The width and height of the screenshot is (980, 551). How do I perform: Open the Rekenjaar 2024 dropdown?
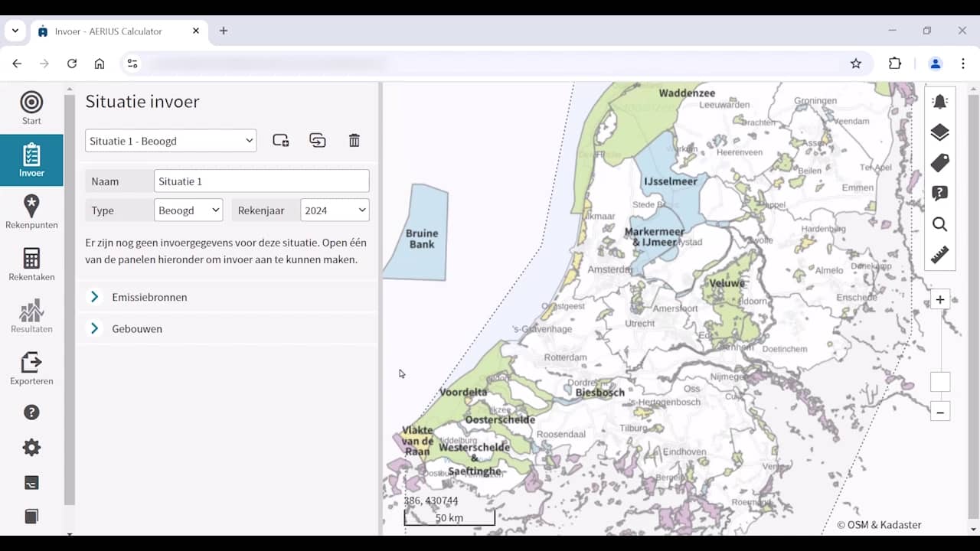point(335,210)
